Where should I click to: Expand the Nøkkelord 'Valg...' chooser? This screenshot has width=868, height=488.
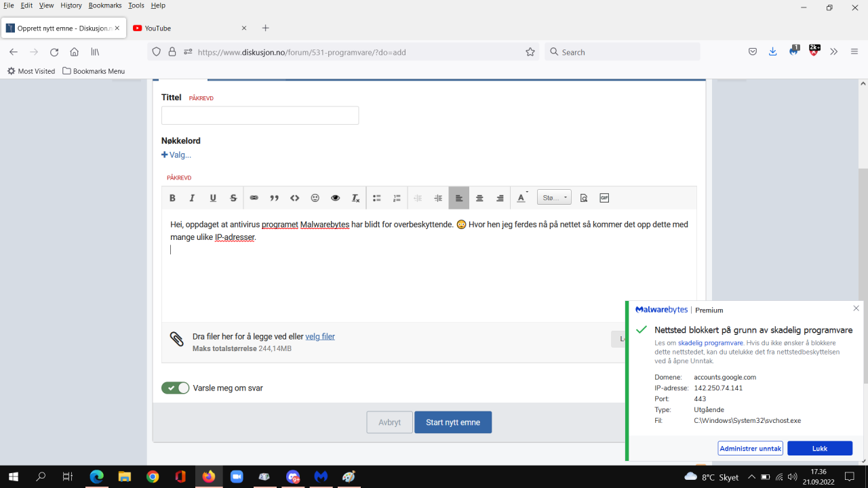coord(176,155)
